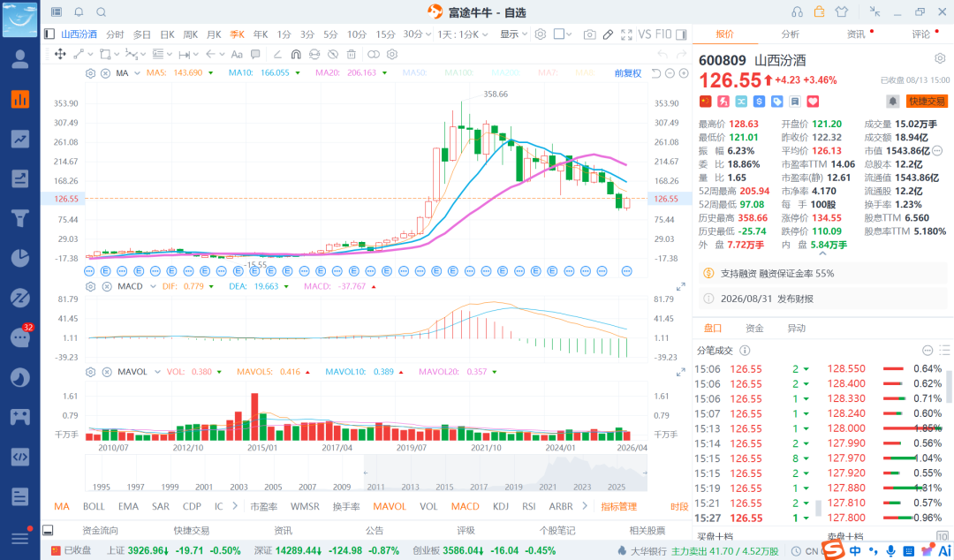Switch to the 分析 tab
The image size is (954, 560).
(790, 34)
